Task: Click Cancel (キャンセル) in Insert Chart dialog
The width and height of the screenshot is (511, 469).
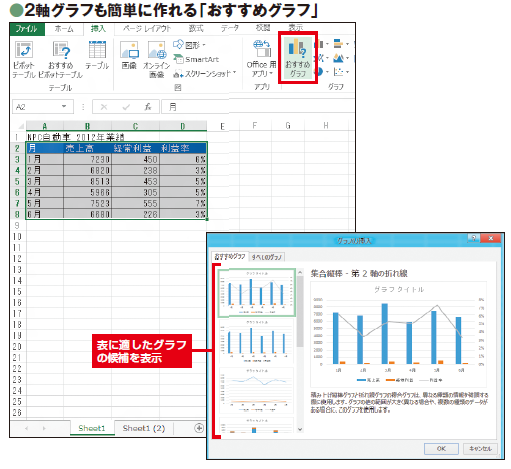Action: click(480, 449)
